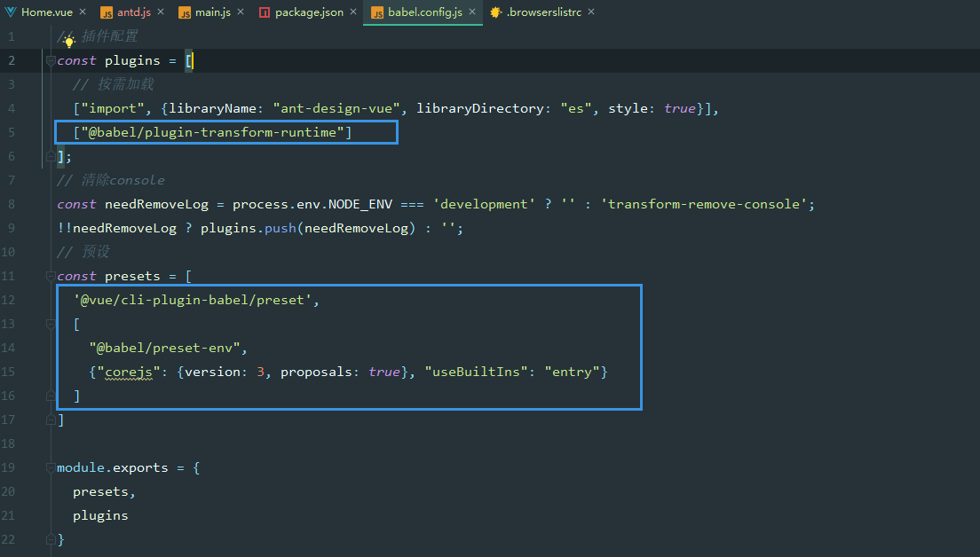Close the antd.js tab
The height and width of the screenshot is (557, 980).
pos(161,12)
